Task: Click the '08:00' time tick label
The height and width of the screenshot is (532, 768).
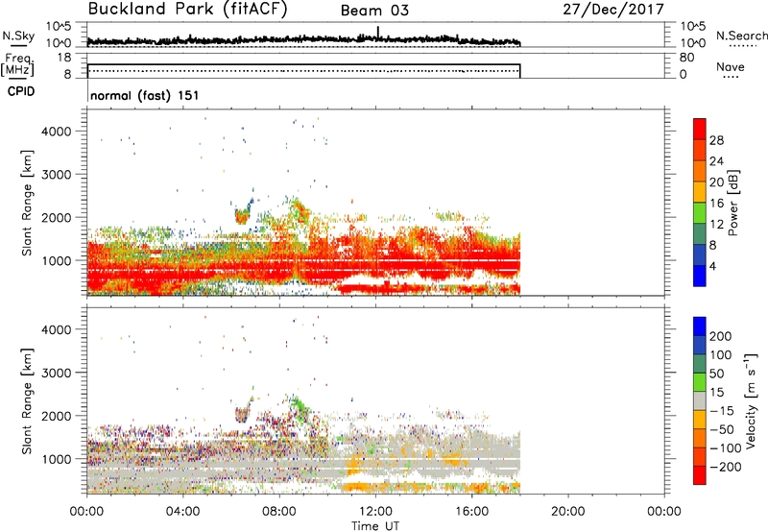Action: click(279, 512)
